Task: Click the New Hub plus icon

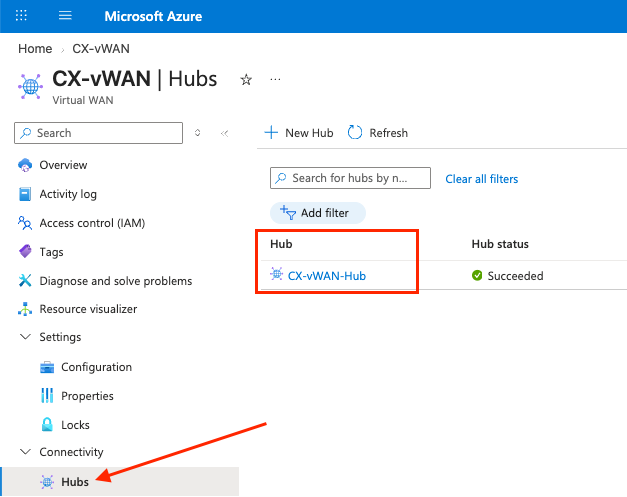Action: coord(272,132)
